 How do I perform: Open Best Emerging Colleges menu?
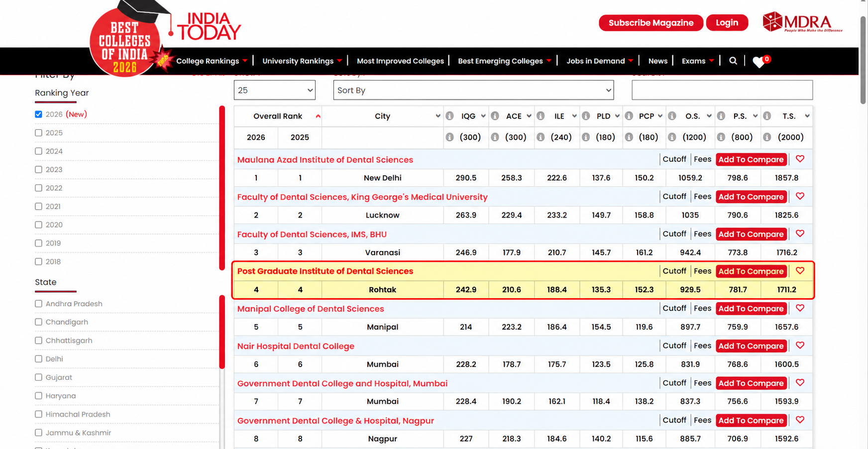(x=504, y=61)
